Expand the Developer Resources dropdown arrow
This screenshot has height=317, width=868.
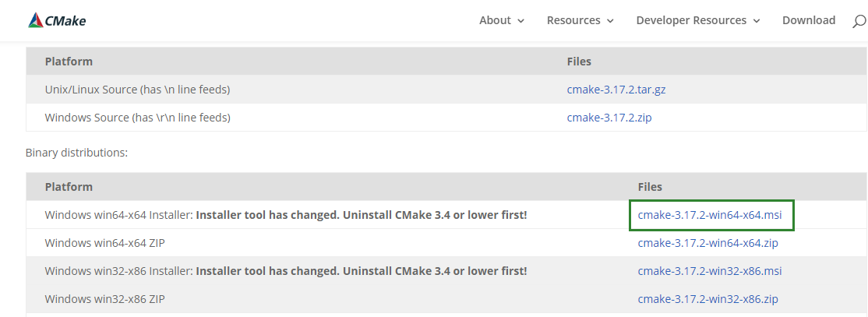click(757, 21)
